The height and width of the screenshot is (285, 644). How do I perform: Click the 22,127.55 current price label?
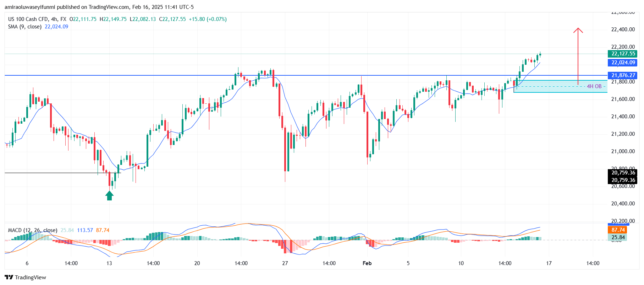pyautogui.click(x=623, y=54)
